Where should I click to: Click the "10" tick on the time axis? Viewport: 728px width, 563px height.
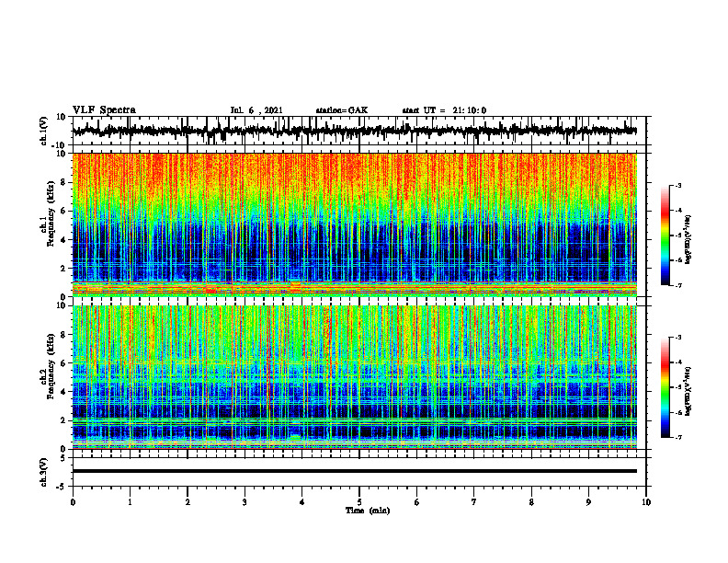tap(646, 502)
